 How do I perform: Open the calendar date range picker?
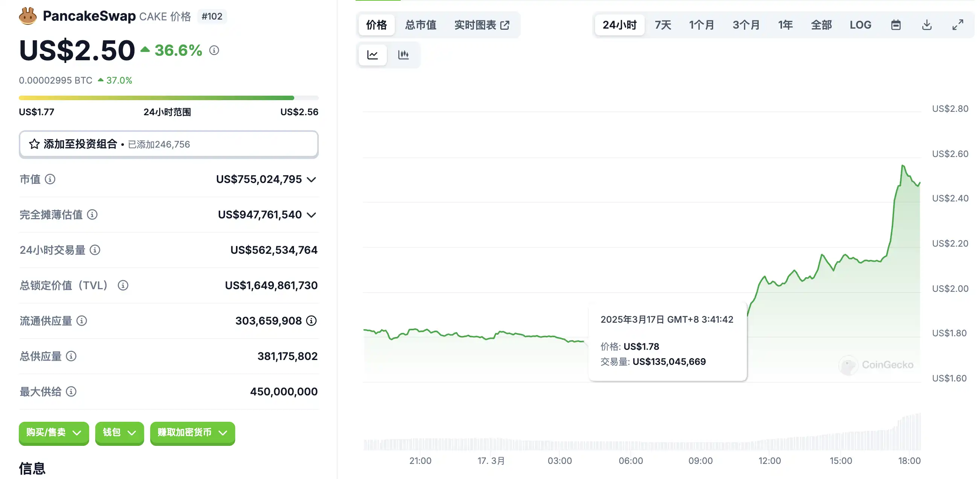[x=896, y=25]
